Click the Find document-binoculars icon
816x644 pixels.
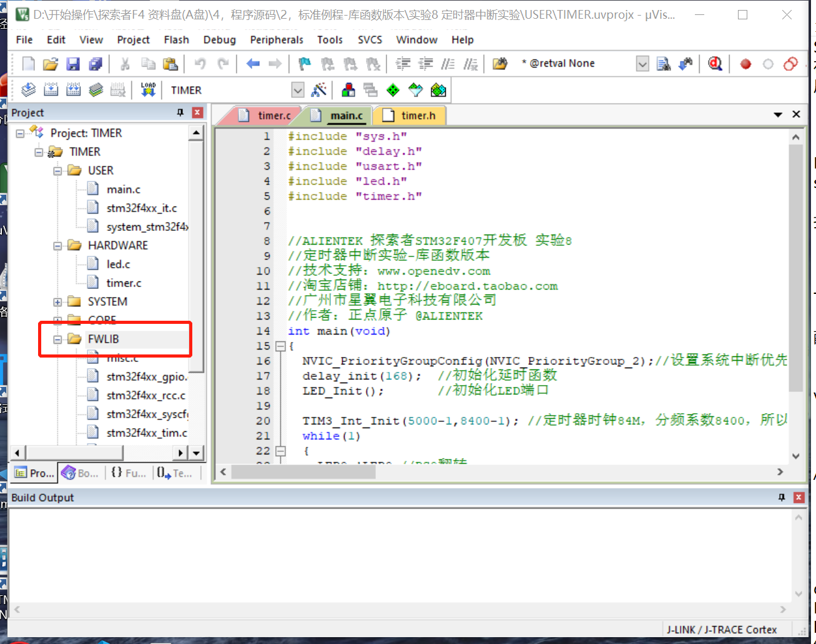[664, 64]
